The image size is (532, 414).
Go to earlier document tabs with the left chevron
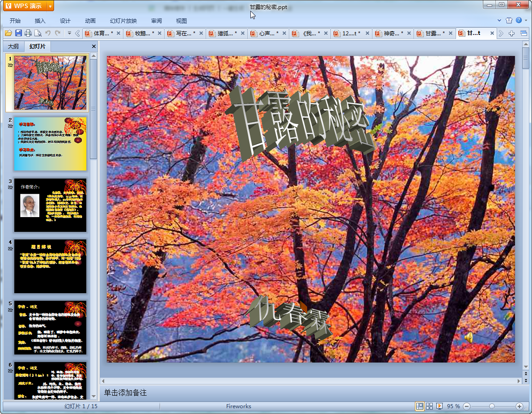click(77, 33)
